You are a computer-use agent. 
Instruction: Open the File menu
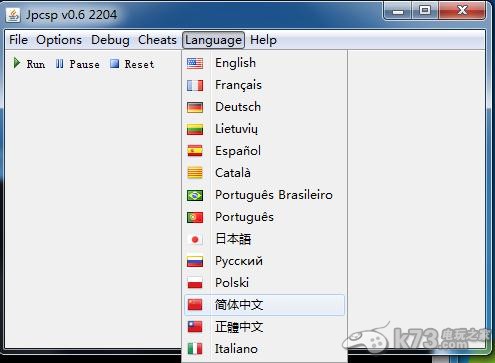pyautogui.click(x=18, y=40)
